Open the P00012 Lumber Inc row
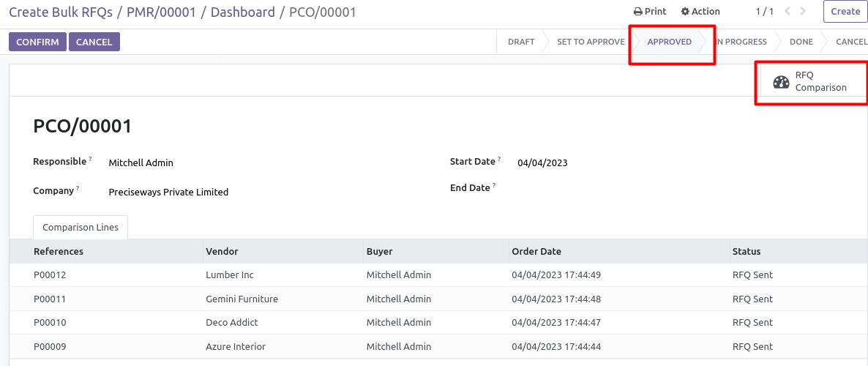 438,274
